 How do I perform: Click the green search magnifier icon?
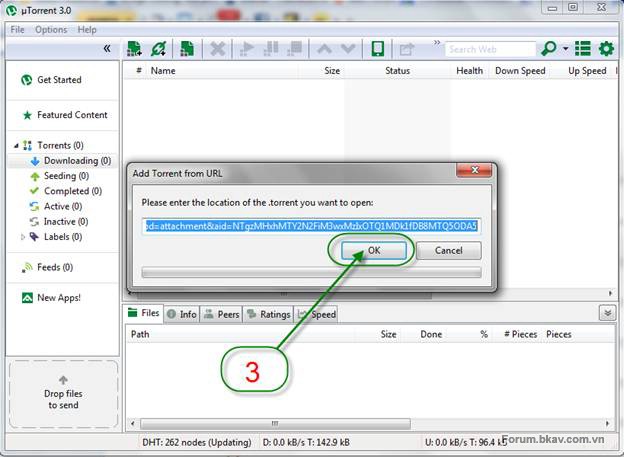point(549,48)
